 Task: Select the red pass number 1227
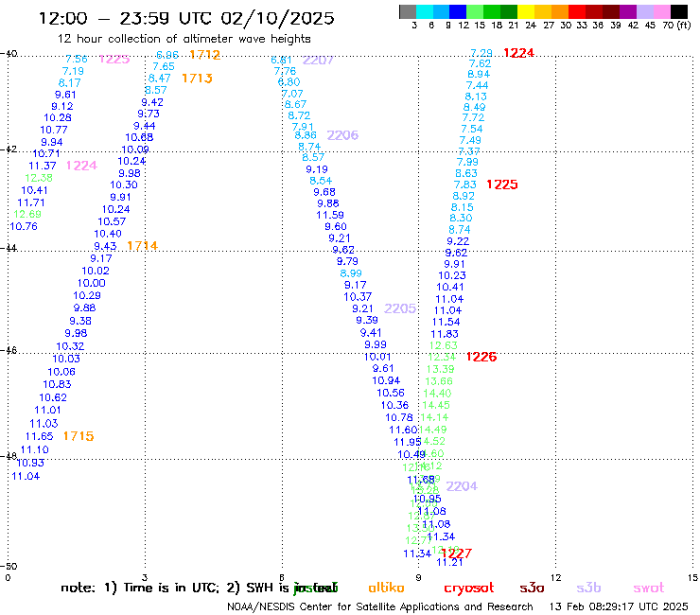point(456,553)
